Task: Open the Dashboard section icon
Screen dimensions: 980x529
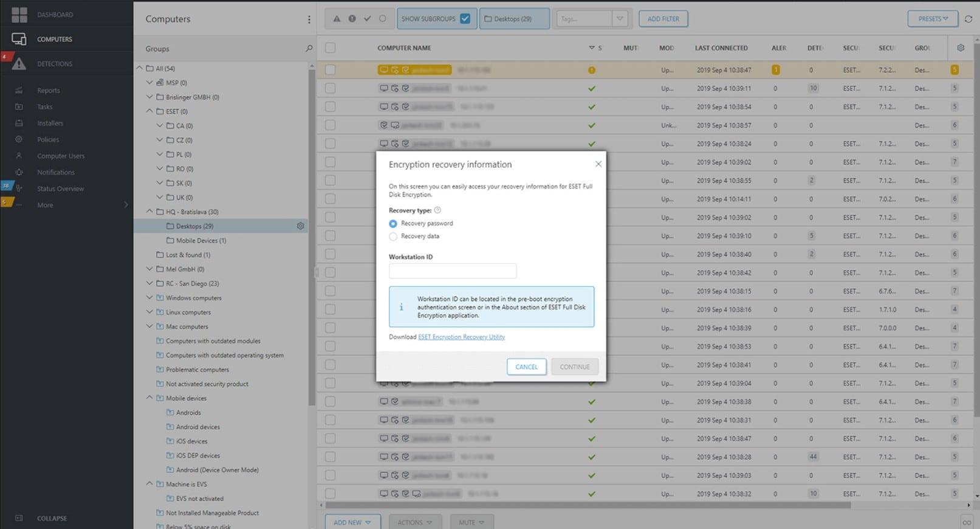Action: pyautogui.click(x=19, y=15)
